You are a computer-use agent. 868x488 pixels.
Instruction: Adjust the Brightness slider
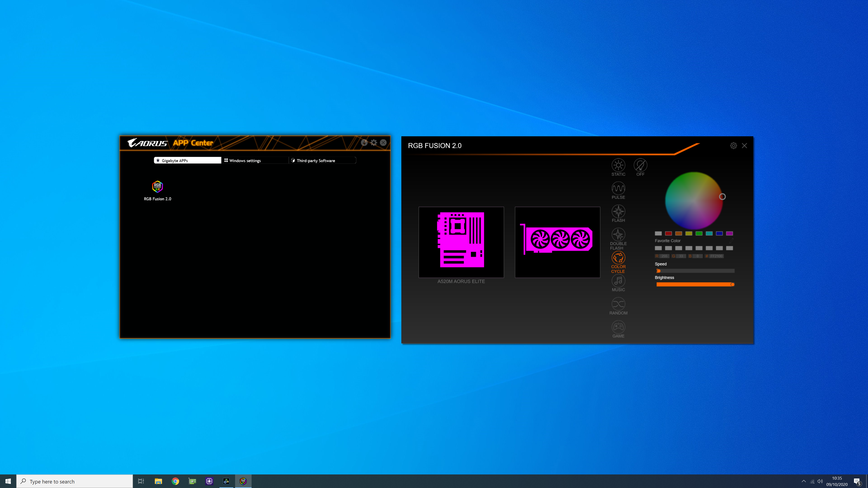(x=695, y=285)
